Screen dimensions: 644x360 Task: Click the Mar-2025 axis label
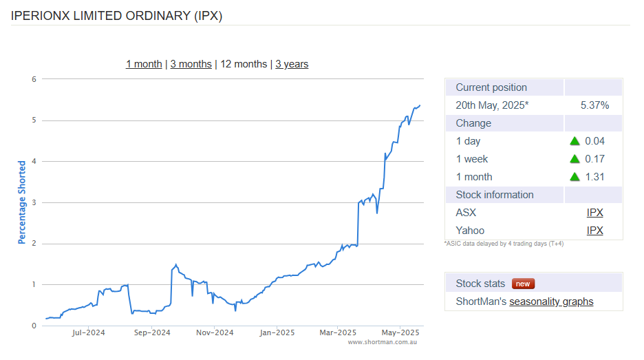[x=338, y=332]
